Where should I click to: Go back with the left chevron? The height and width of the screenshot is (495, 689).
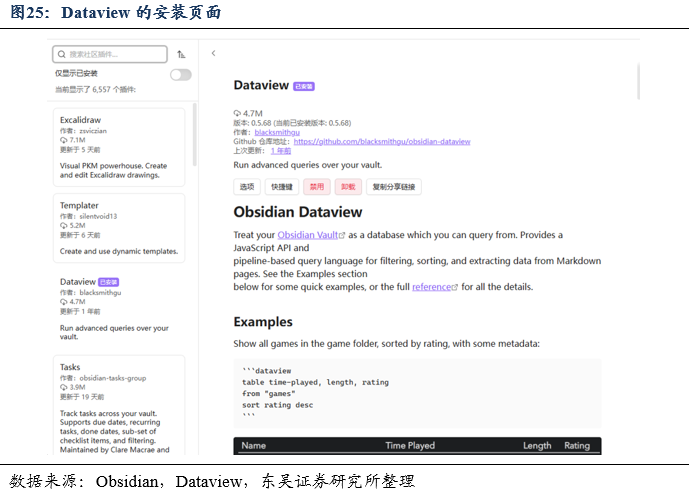coord(214,53)
